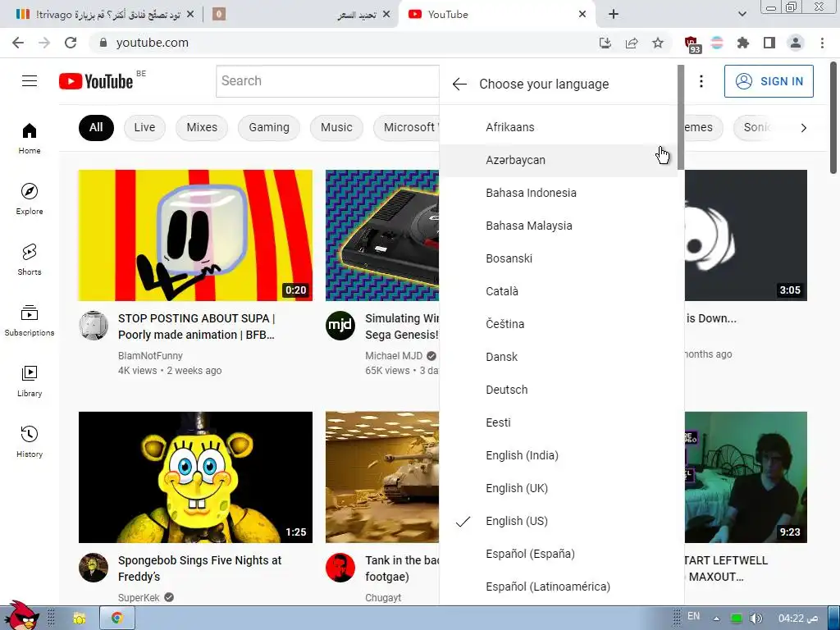840x630 pixels.
Task: Close the YouTube browser tab
Action: (x=582, y=15)
